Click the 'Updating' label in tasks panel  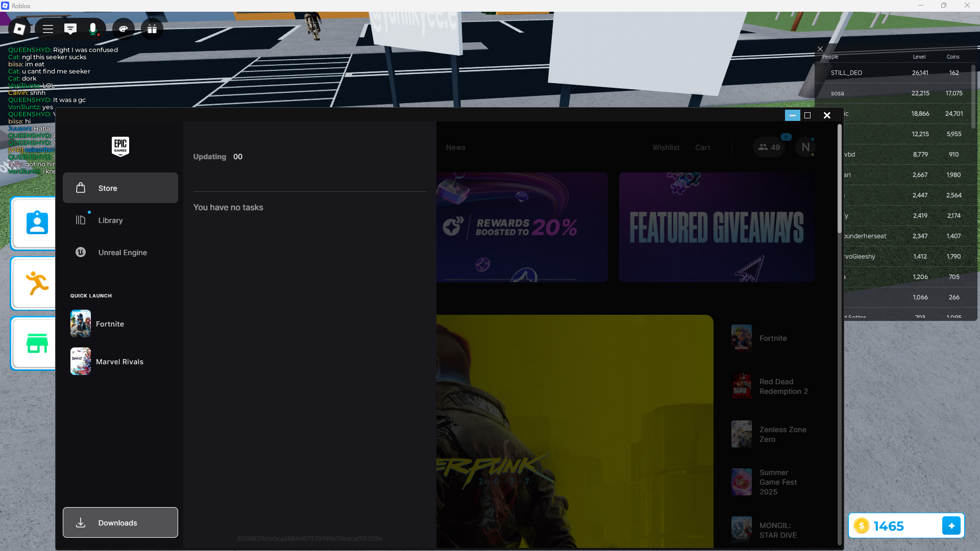click(209, 157)
